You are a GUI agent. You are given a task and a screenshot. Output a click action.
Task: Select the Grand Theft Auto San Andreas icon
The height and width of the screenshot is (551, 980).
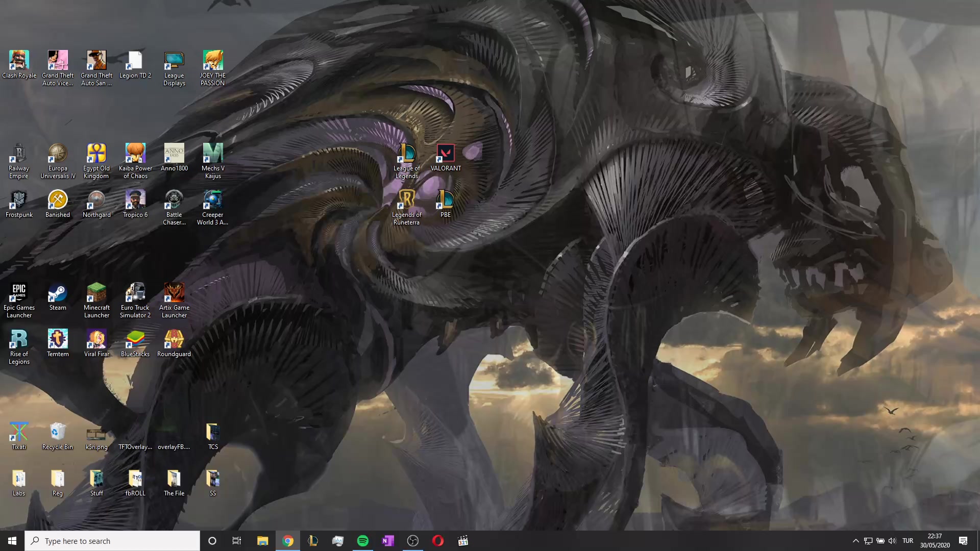coord(96,68)
